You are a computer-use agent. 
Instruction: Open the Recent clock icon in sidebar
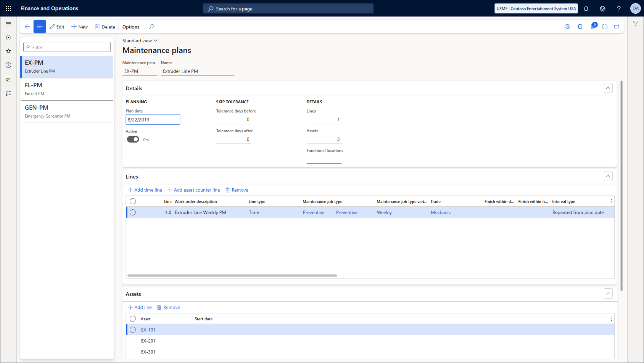8,65
